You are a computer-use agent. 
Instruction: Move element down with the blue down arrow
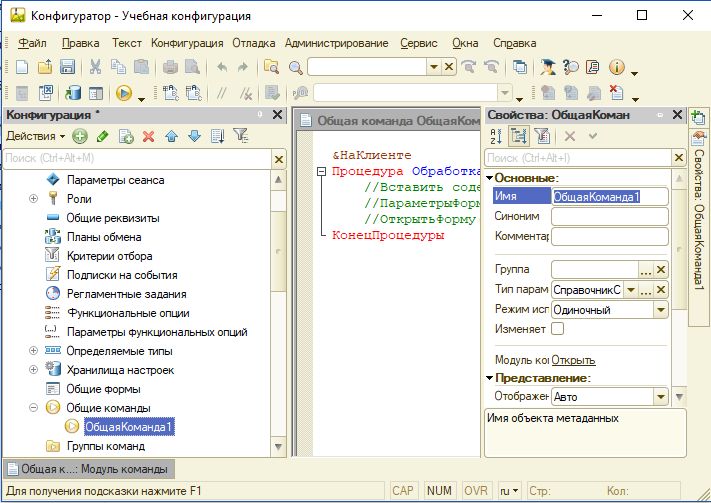pos(194,136)
